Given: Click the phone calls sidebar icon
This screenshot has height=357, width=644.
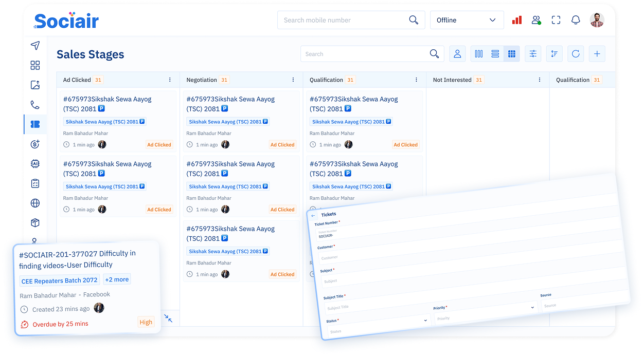Looking at the screenshot, I should [x=35, y=105].
